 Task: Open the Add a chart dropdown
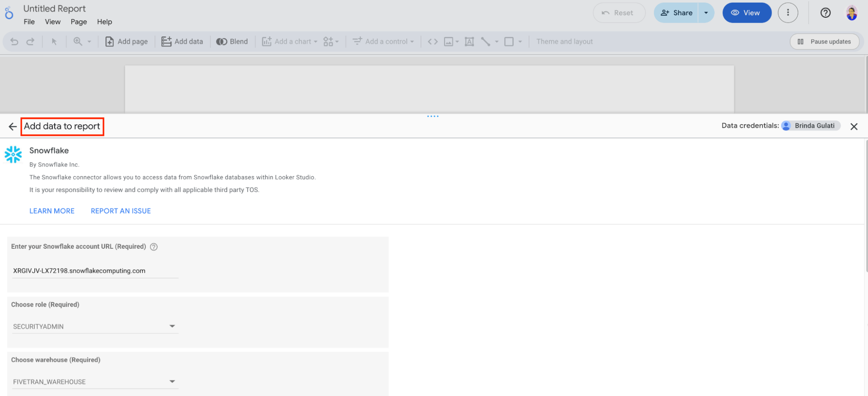point(290,42)
